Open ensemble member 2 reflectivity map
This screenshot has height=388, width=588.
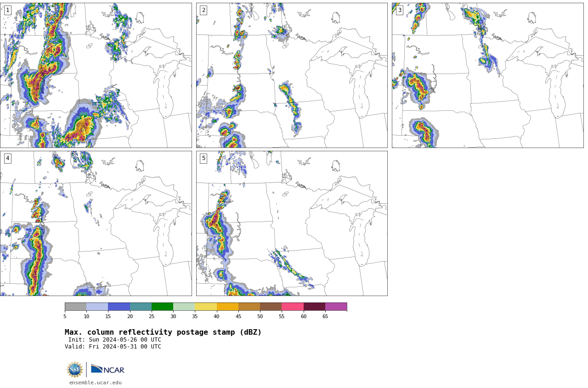(x=292, y=75)
